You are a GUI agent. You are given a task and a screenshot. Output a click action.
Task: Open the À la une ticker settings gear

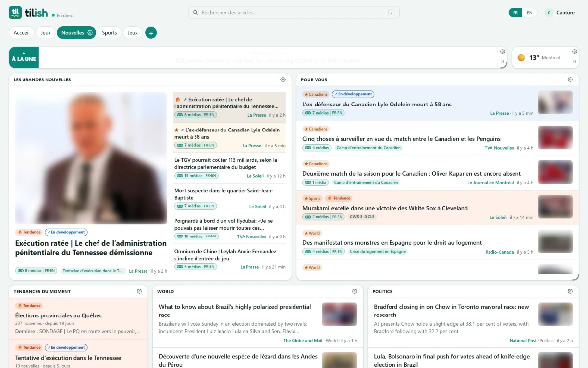coord(502,52)
